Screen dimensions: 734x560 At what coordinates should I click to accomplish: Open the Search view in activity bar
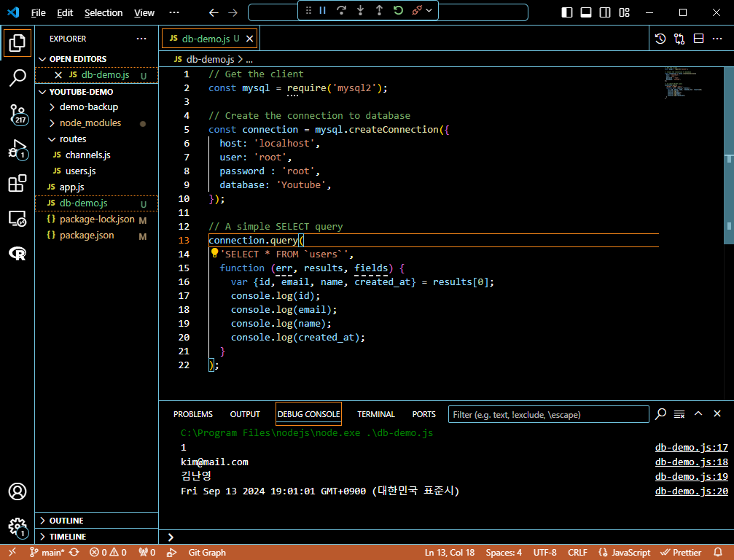17,78
